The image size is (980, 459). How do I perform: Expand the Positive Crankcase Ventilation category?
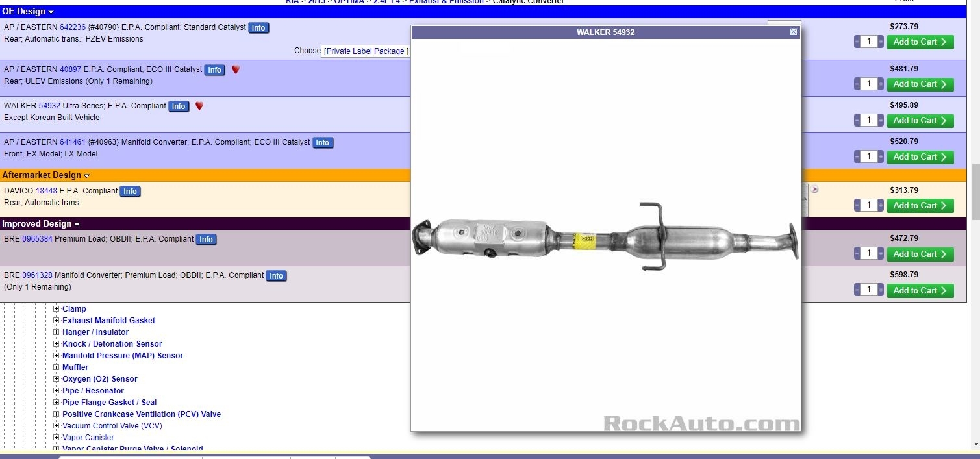point(57,414)
